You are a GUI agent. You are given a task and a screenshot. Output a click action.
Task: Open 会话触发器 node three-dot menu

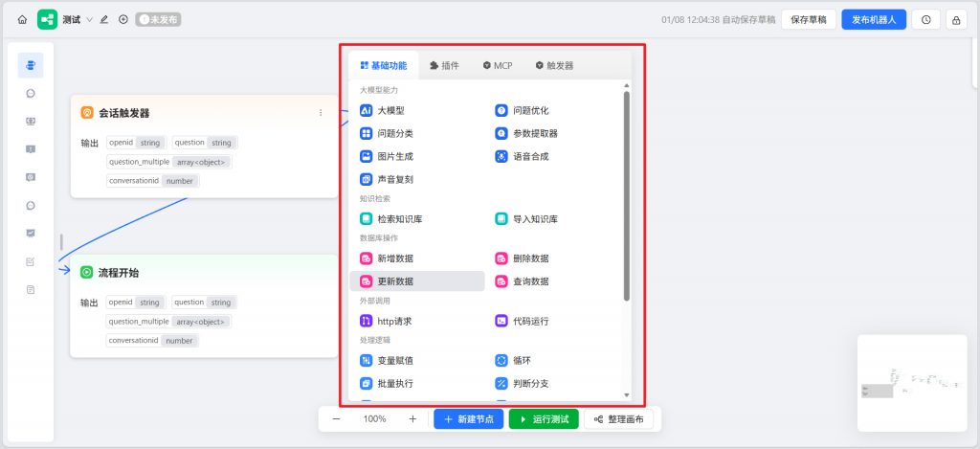[321, 113]
